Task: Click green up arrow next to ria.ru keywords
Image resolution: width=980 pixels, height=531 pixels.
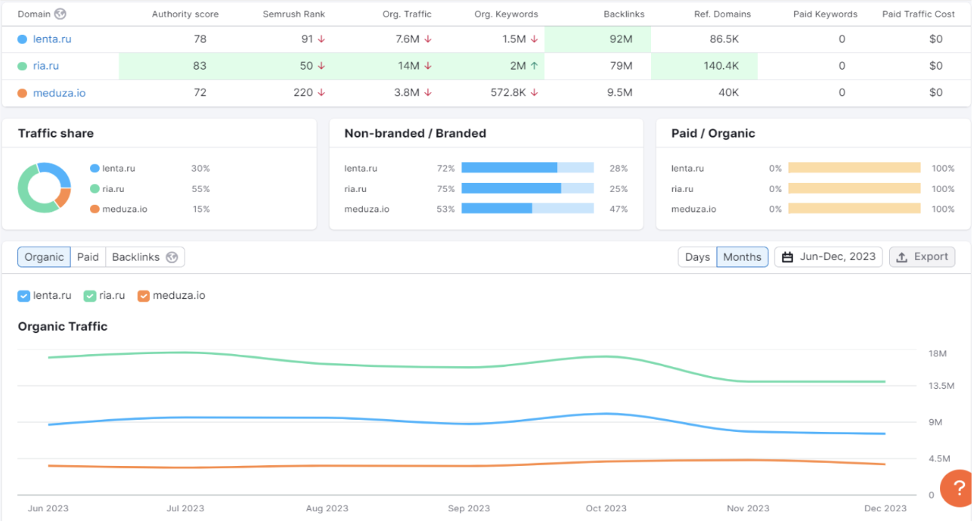Action: click(x=534, y=66)
